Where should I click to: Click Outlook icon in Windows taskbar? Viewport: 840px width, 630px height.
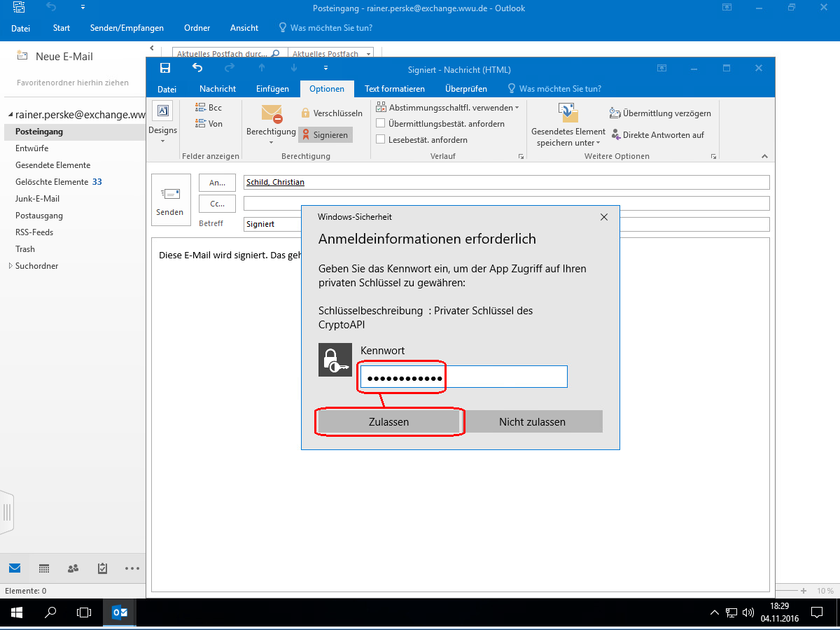pyautogui.click(x=120, y=612)
